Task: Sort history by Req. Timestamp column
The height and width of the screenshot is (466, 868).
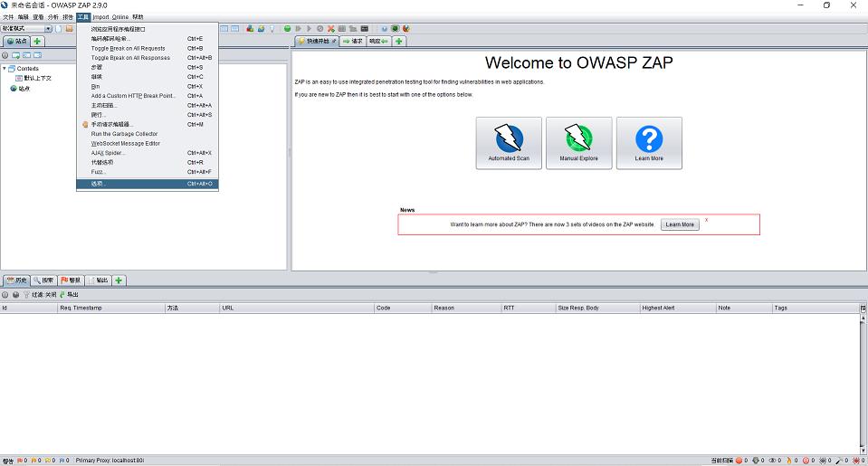Action: (x=111, y=308)
